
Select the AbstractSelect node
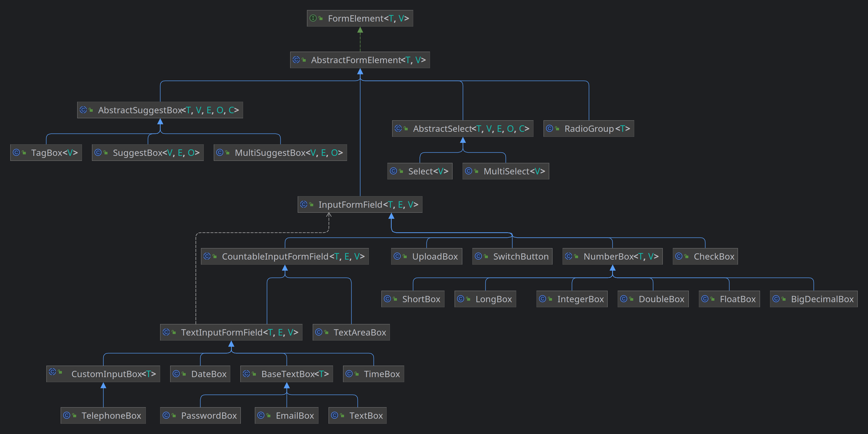[x=463, y=128]
